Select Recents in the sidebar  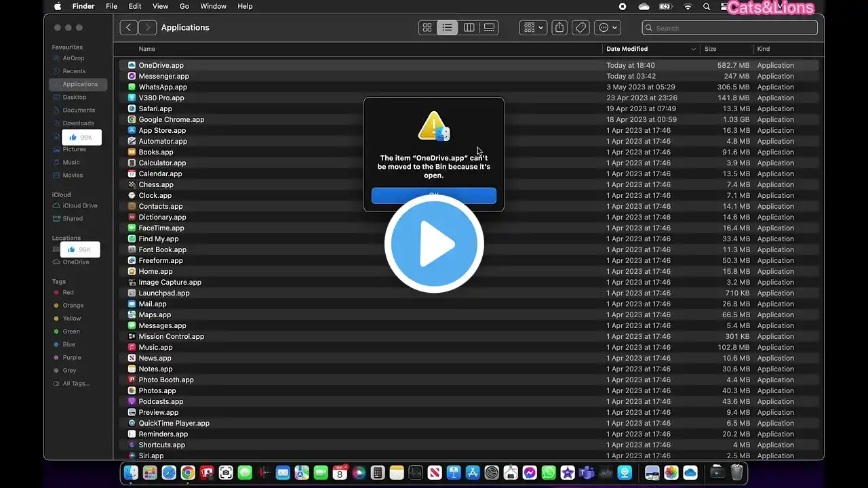73,71
